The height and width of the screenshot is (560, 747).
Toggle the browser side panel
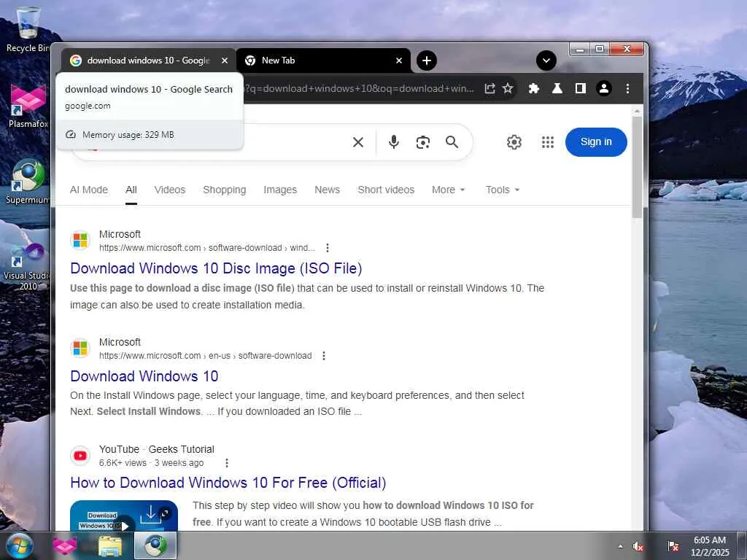(580, 88)
